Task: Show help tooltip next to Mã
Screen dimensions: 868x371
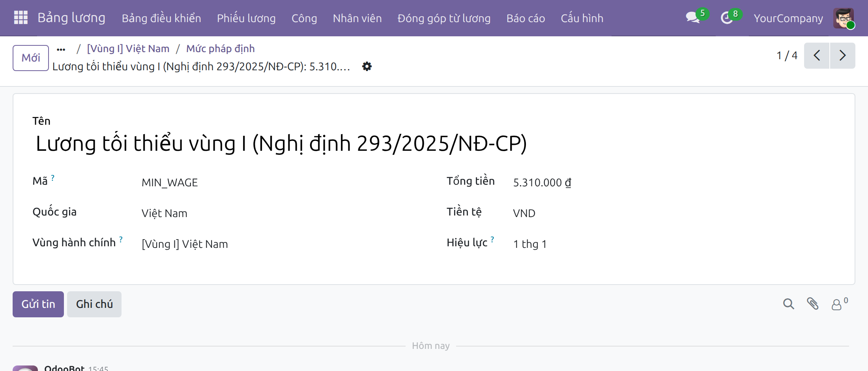Action: [53, 178]
